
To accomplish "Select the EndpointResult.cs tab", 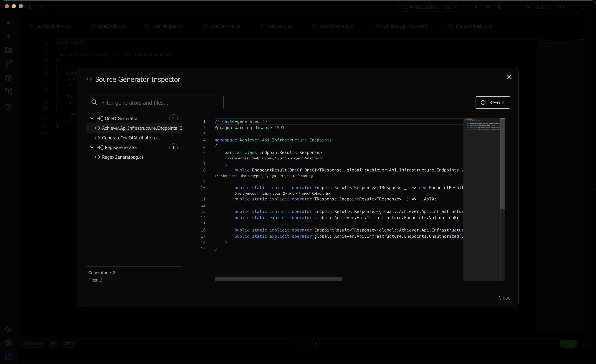I will pyautogui.click(x=471, y=26).
